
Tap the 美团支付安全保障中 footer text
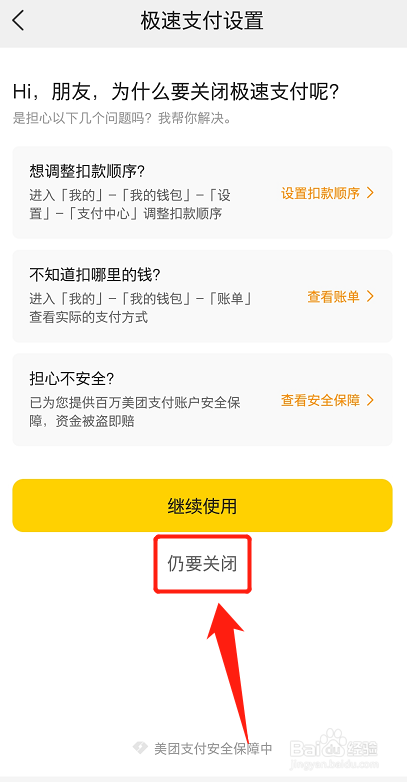coord(213,748)
